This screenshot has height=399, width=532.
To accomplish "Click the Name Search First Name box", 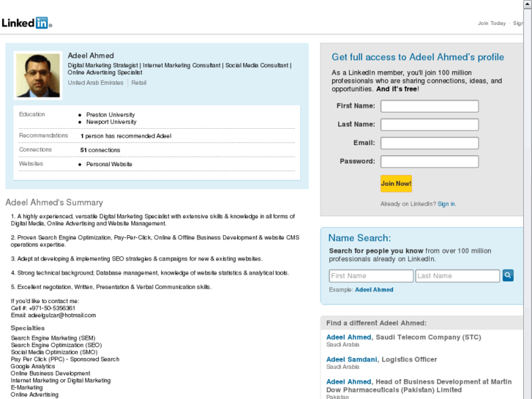I will coord(371,276).
